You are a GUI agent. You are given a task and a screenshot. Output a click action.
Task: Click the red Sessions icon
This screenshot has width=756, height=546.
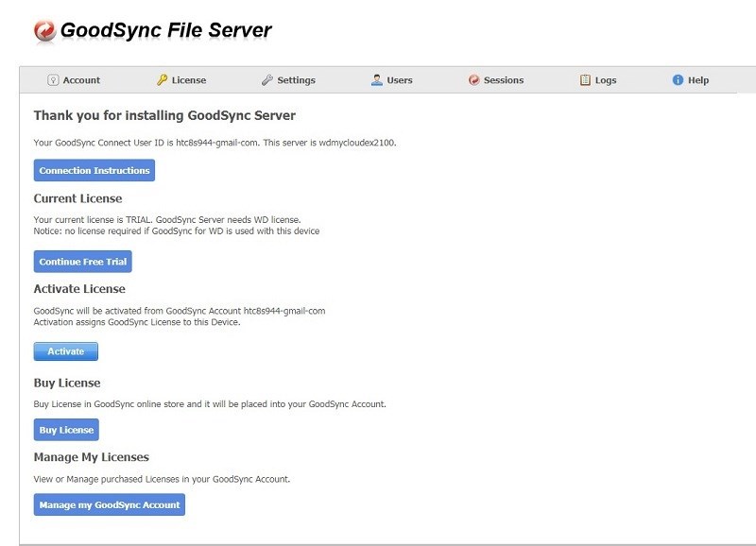(x=472, y=80)
